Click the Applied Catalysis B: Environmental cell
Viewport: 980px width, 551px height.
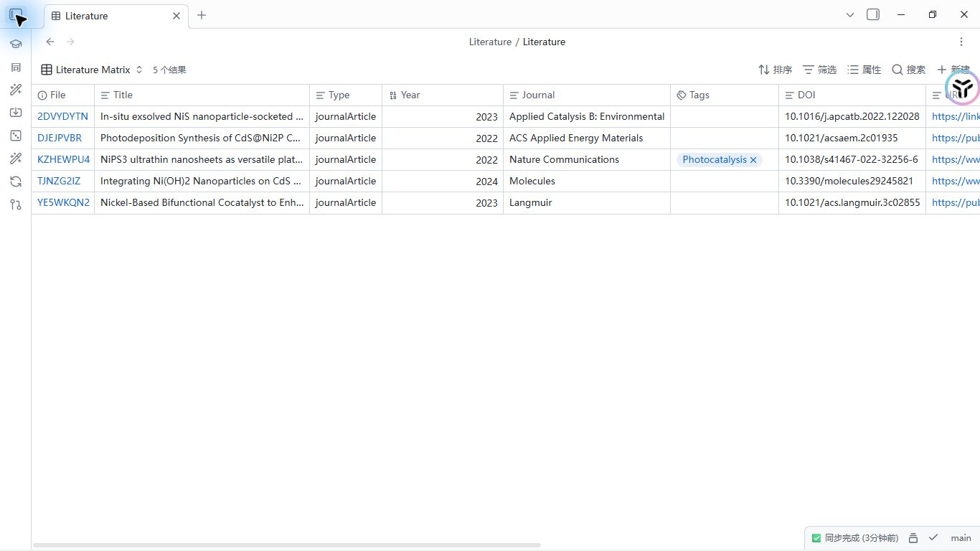587,116
